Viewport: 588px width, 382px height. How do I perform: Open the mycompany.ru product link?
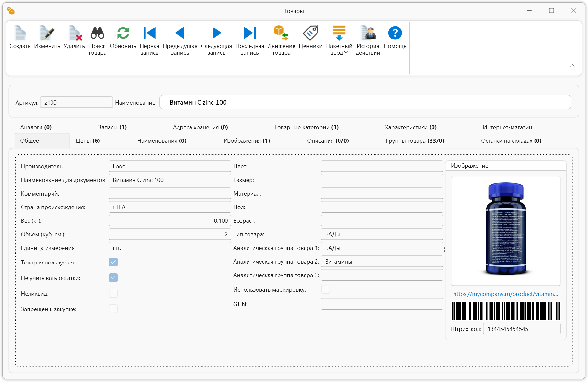(x=505, y=294)
